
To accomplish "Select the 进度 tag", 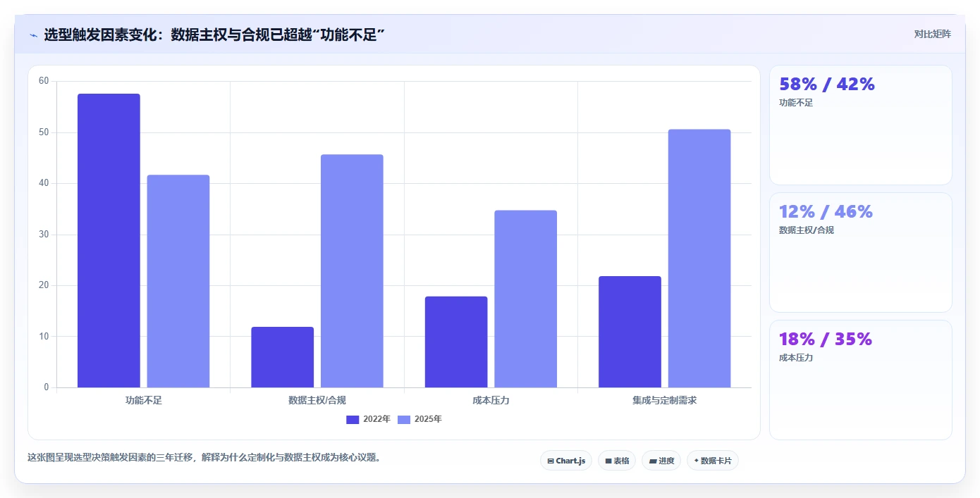I will click(x=661, y=461).
